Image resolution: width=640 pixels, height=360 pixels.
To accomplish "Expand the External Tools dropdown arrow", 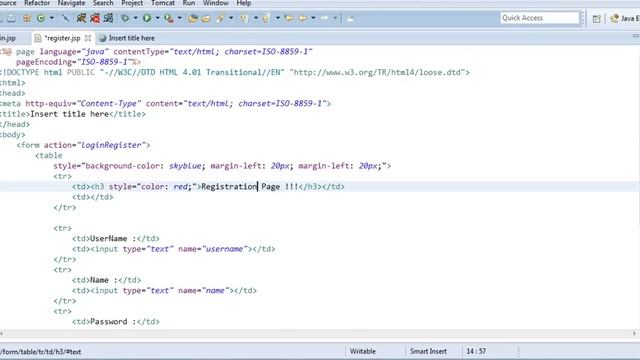I will coord(179,18).
